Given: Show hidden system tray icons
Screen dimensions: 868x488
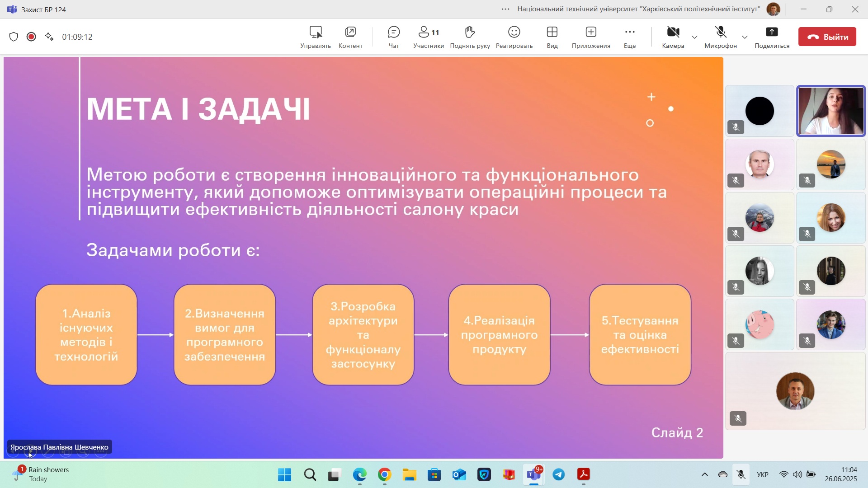Looking at the screenshot, I should [x=704, y=474].
